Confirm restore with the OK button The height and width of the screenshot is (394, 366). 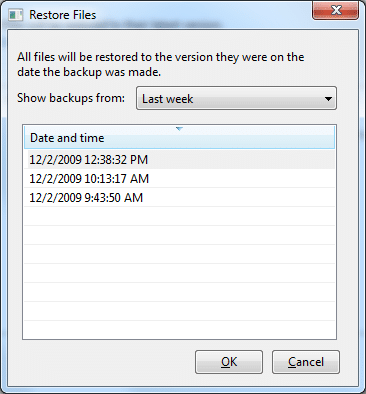229,362
